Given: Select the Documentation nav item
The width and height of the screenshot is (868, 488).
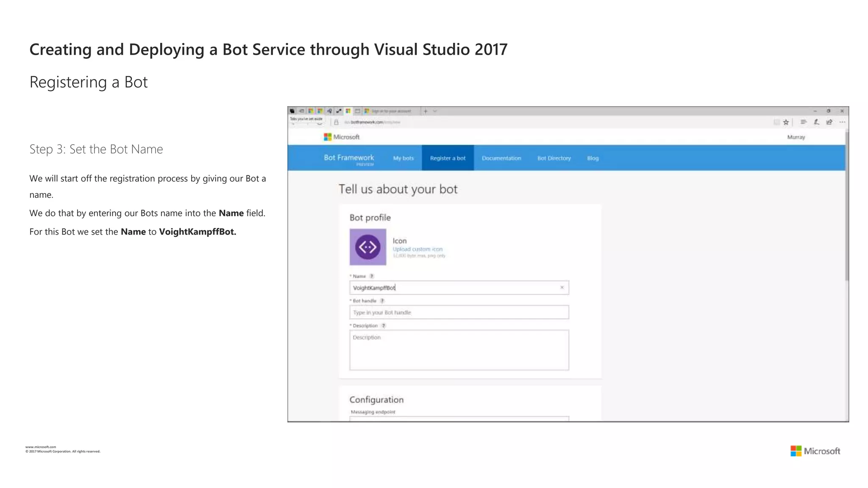Looking at the screenshot, I should [501, 158].
